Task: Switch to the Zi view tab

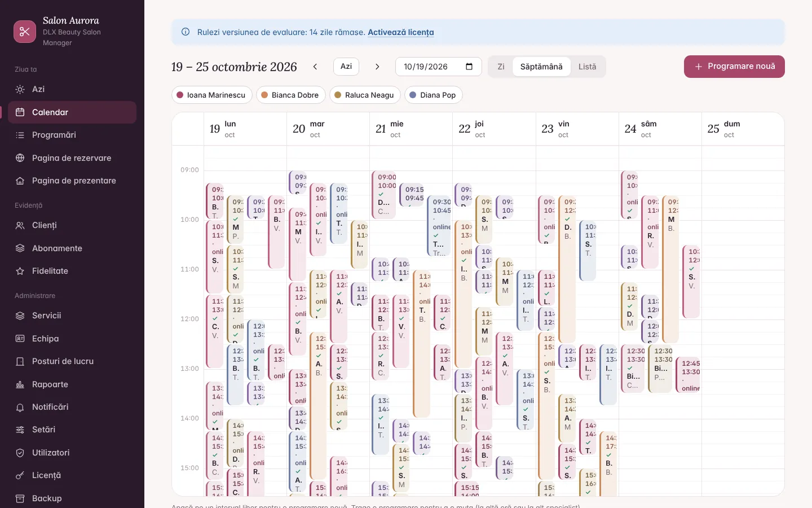Action: click(x=501, y=67)
